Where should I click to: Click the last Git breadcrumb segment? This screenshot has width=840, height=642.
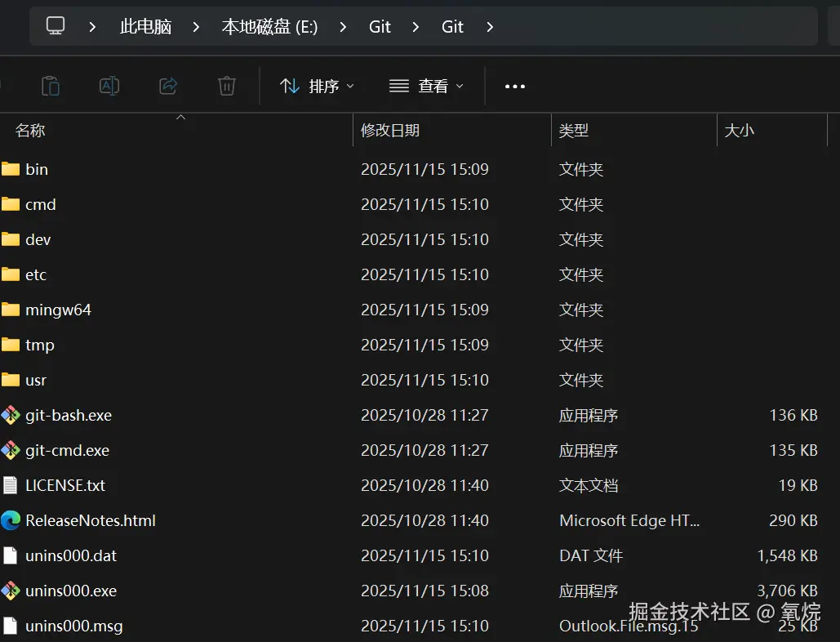453,27
